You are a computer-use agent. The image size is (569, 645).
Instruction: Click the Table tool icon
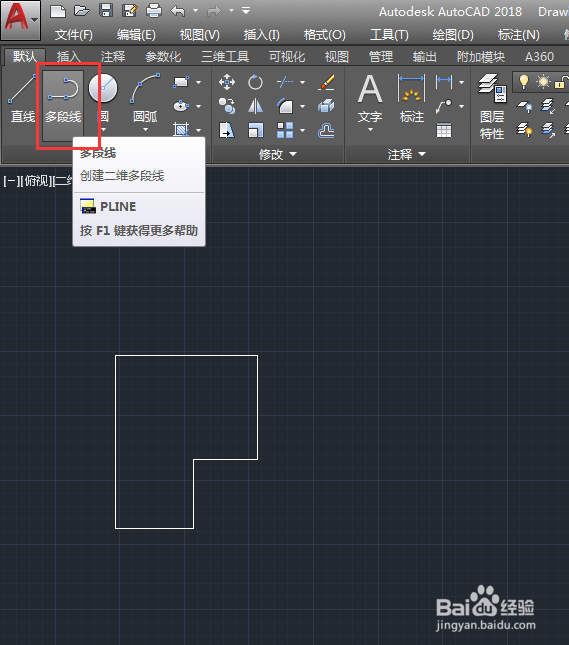point(444,131)
